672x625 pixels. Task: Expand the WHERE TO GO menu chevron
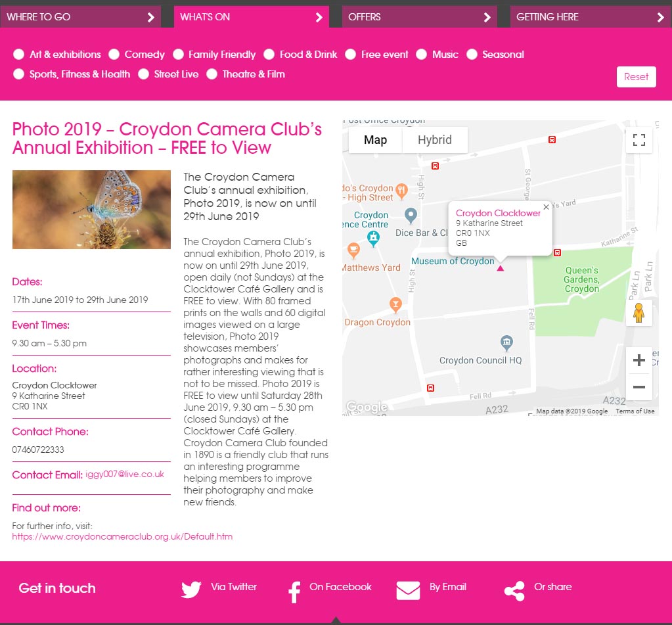(151, 16)
